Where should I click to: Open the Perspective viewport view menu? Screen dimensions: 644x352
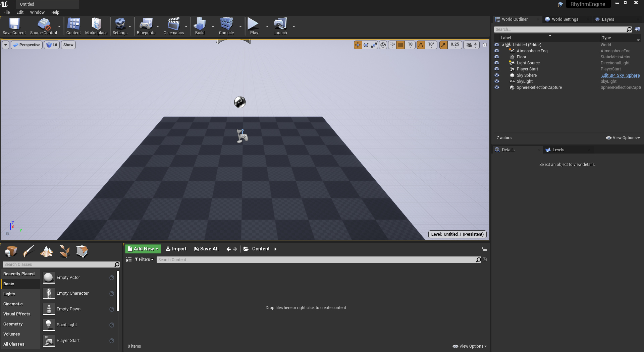tap(27, 45)
